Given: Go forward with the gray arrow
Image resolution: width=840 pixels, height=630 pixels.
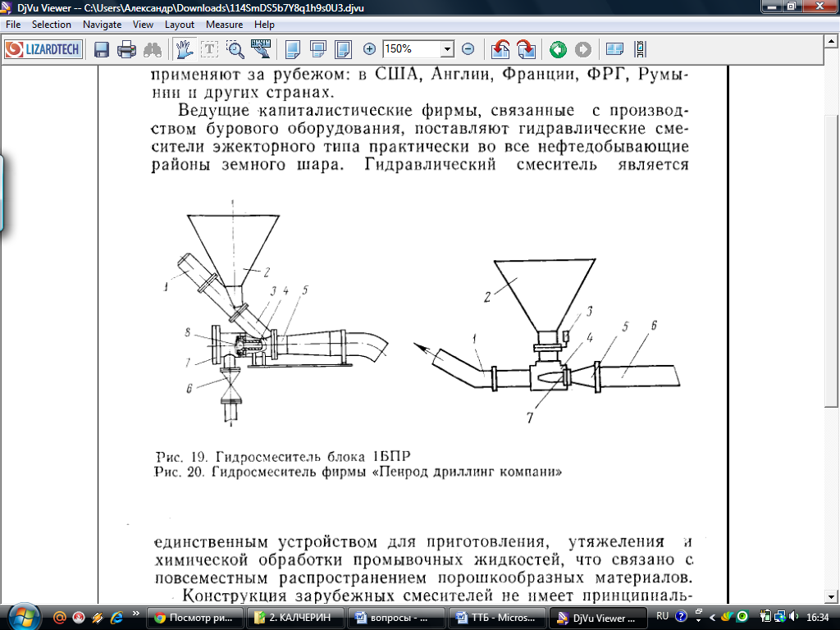Looking at the screenshot, I should pyautogui.click(x=583, y=50).
